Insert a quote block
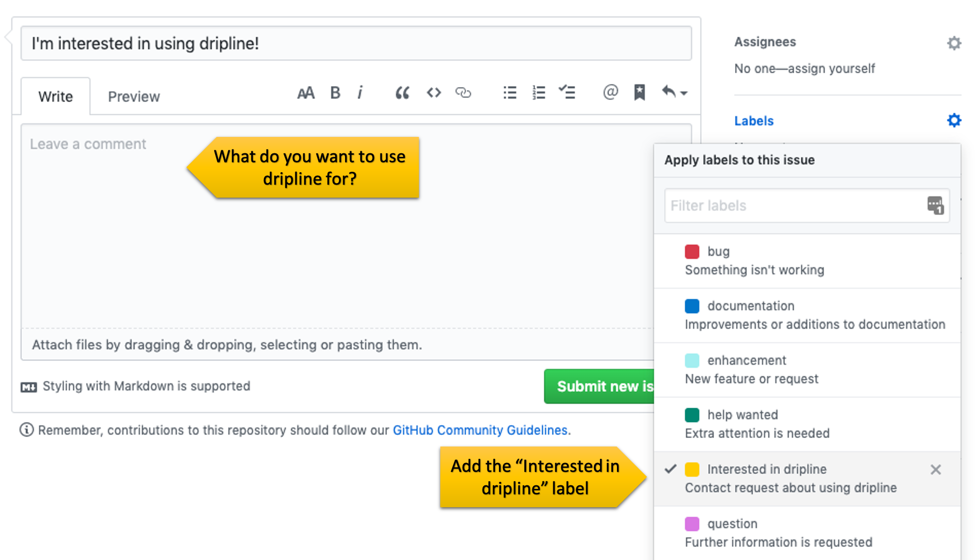This screenshot has width=976, height=560. click(x=402, y=93)
